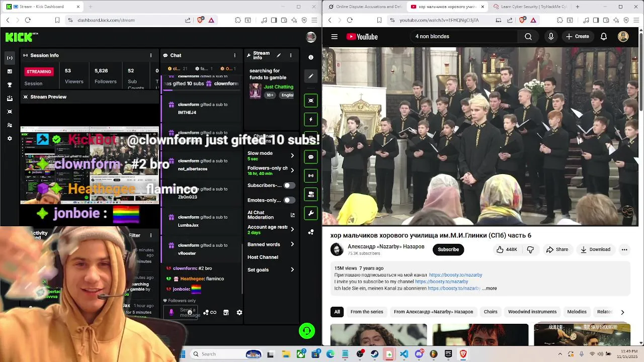
Task: Open YouTube notifications bell
Action: (604, 36)
